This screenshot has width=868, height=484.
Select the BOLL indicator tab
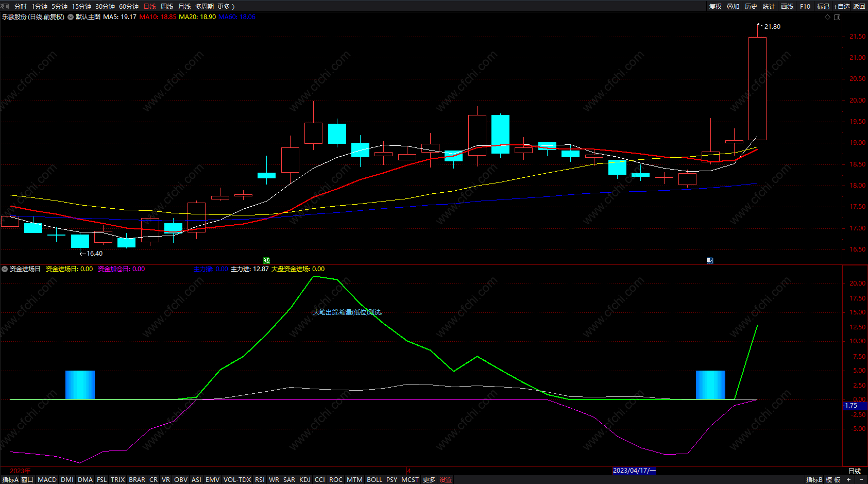click(x=375, y=479)
